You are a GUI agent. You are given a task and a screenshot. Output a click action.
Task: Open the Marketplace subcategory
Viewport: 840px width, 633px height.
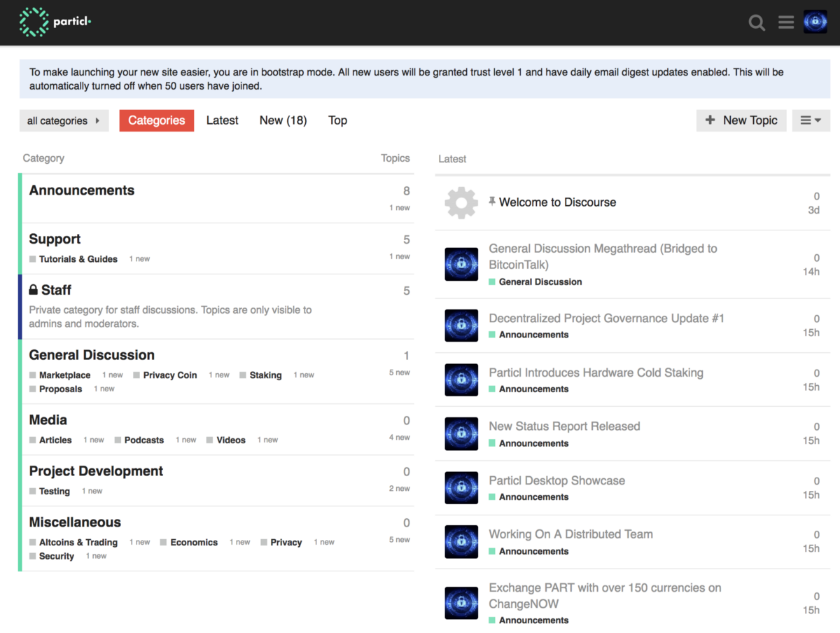pyautogui.click(x=64, y=375)
